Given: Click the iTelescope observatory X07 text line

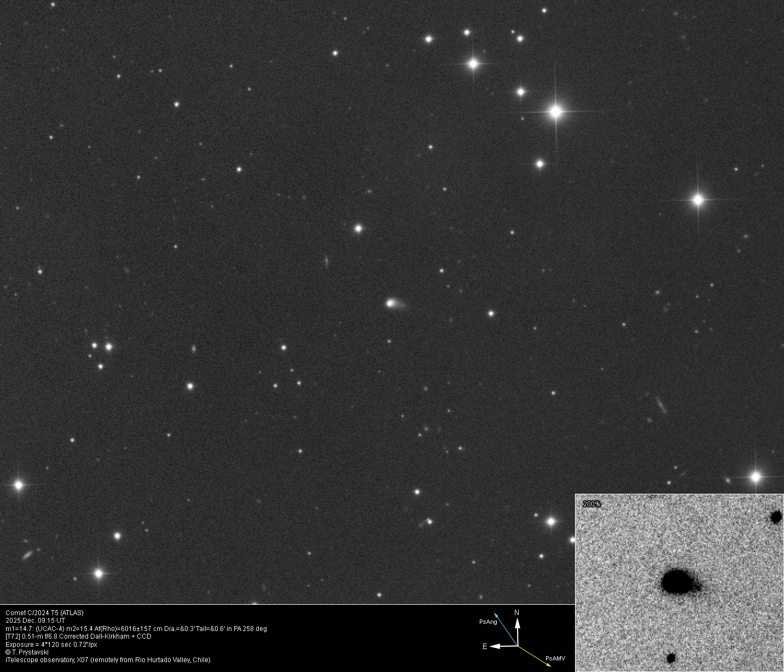Looking at the screenshot, I should point(107,660).
